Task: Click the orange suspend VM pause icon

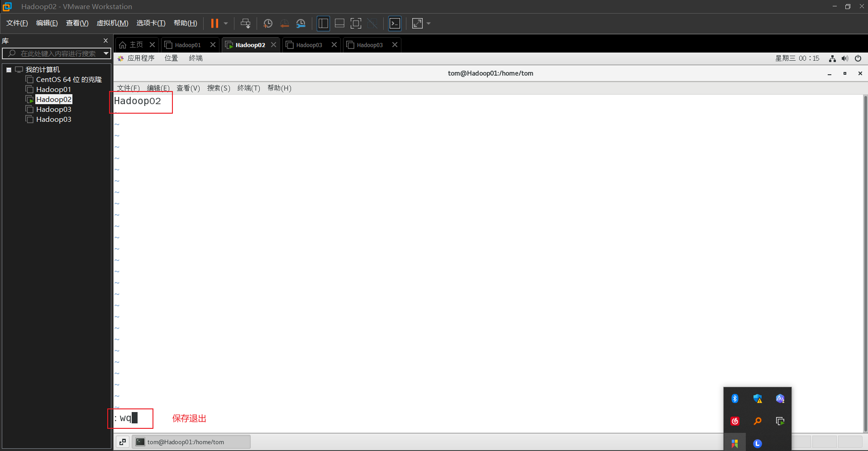Action: pos(215,24)
